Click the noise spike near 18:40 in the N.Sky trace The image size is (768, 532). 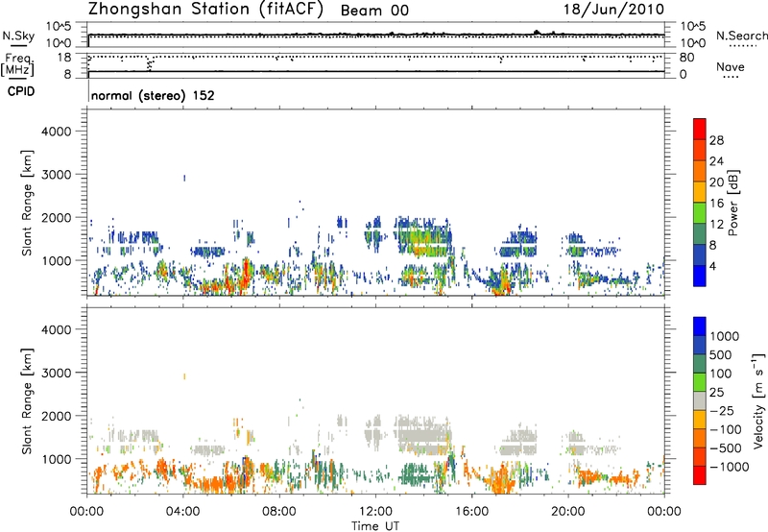537,33
